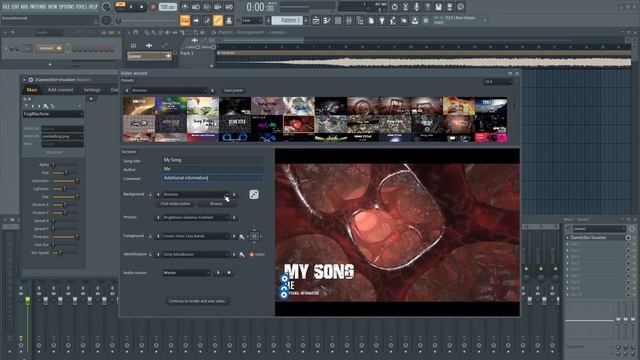Adjust the Thickness slider in ZGameEditor
Screen dimensions: 640x360
pyautogui.click(x=65, y=237)
